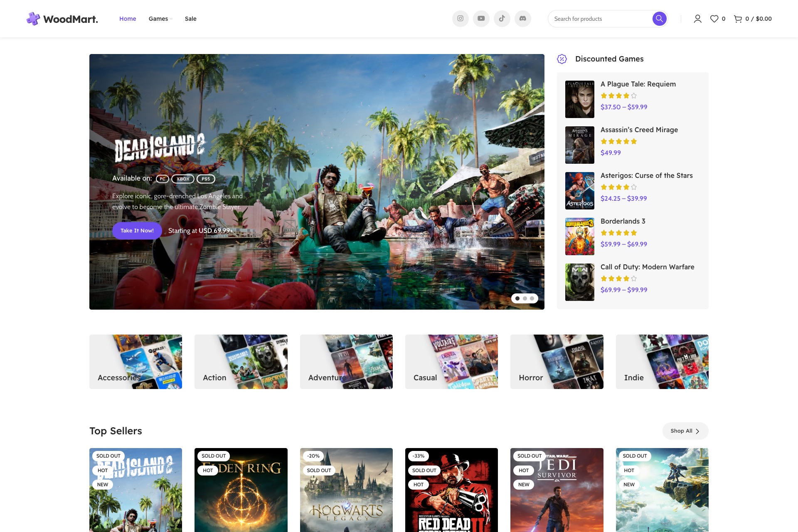Image resolution: width=798 pixels, height=532 pixels.
Task: Open the Borderlands 3 title link
Action: click(623, 221)
